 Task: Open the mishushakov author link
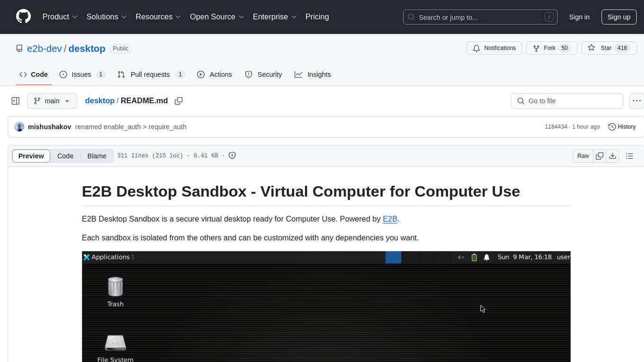click(50, 127)
